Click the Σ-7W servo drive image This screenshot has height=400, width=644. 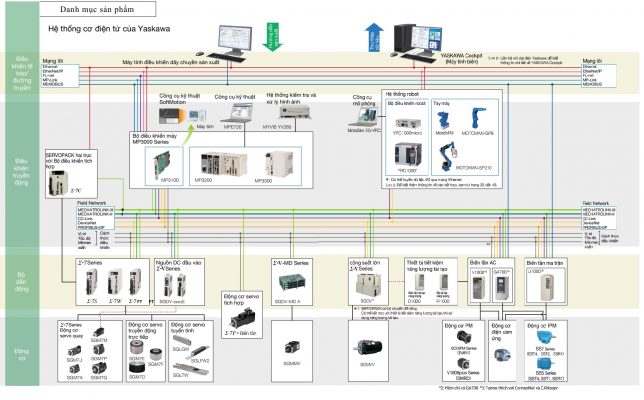(115, 283)
